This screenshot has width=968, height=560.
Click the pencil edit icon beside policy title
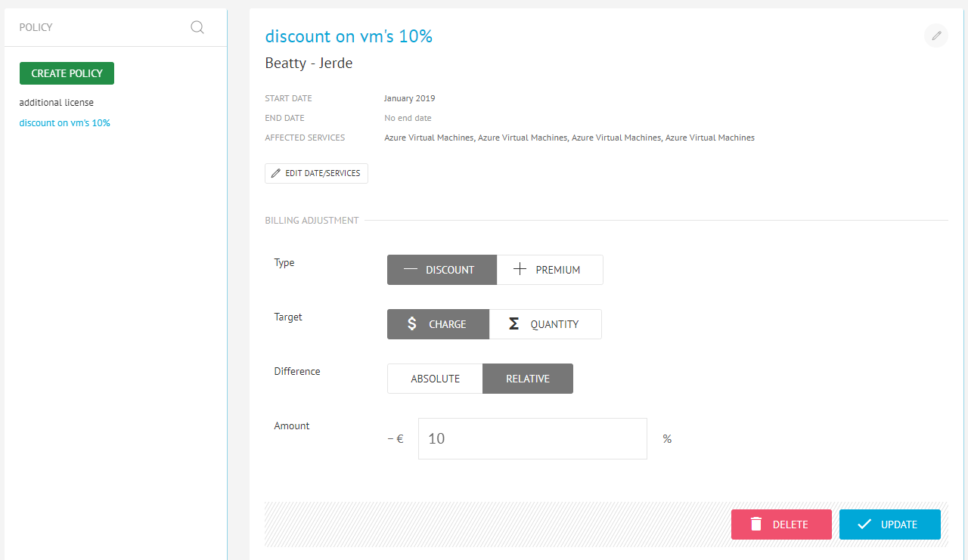click(936, 36)
